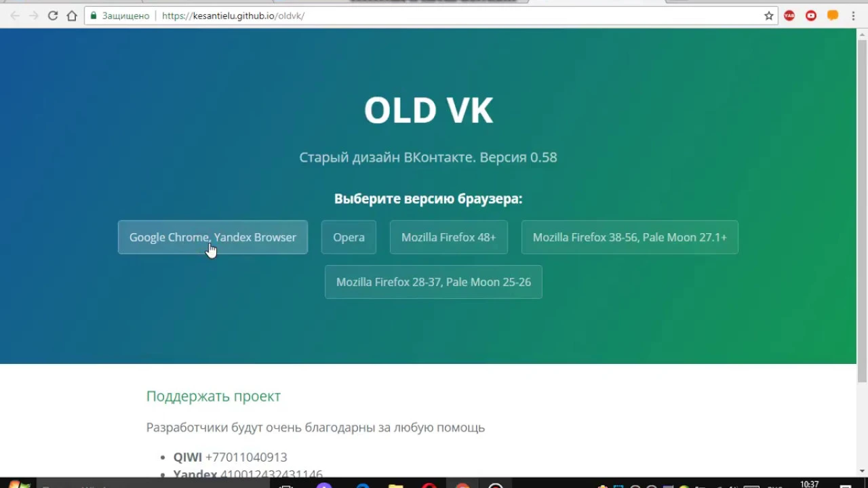Click the taskbar clock showing 10:37

point(810,484)
